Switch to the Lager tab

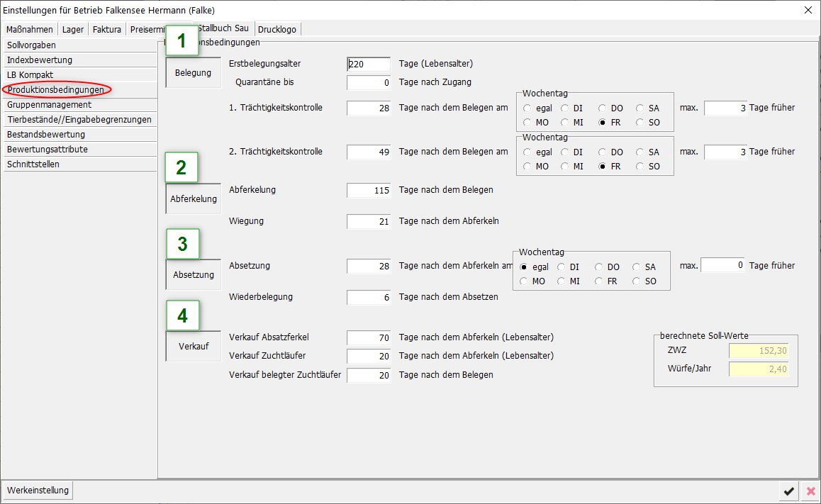coord(73,29)
